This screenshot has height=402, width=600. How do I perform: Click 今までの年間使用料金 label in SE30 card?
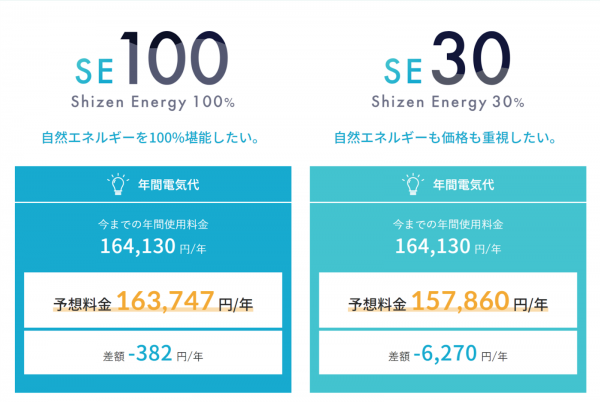[448, 224]
